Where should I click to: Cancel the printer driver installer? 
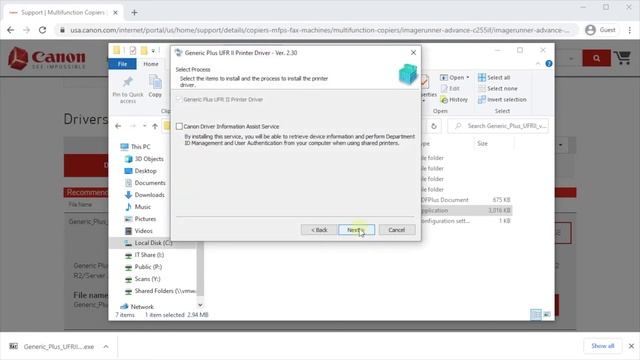[x=397, y=230]
